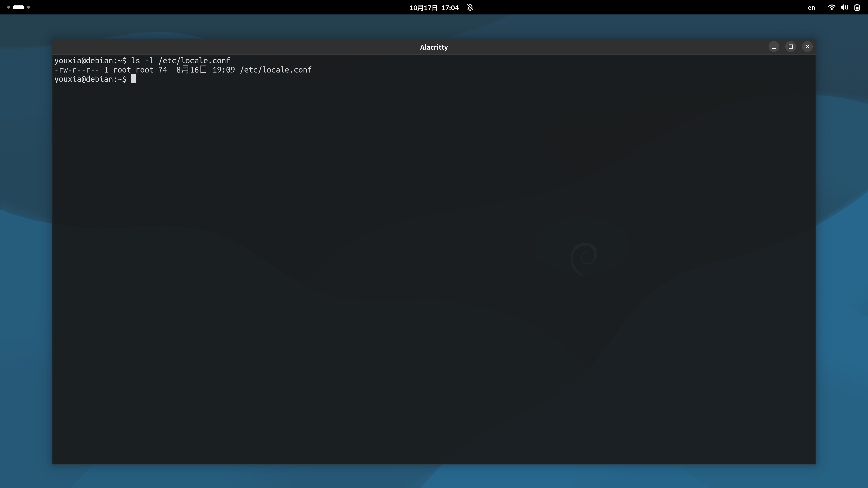Click the file path /etc/locale.conf in output
This screenshot has width=868, height=488.
(276, 70)
